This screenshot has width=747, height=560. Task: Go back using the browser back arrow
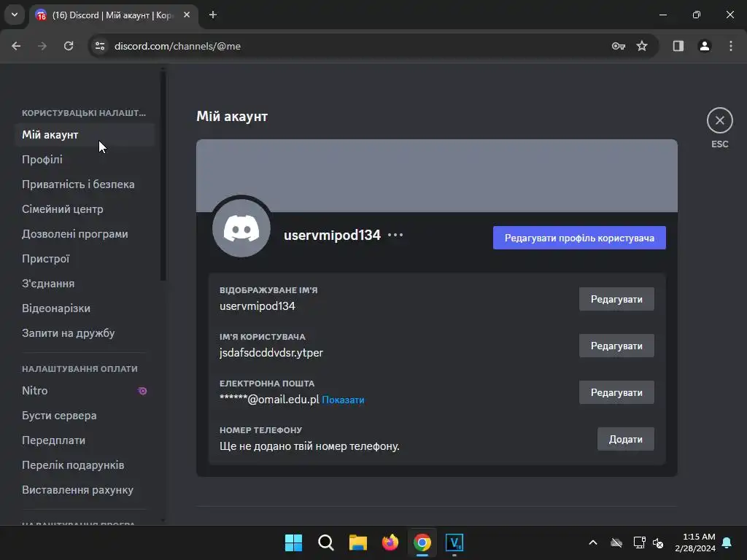16,46
